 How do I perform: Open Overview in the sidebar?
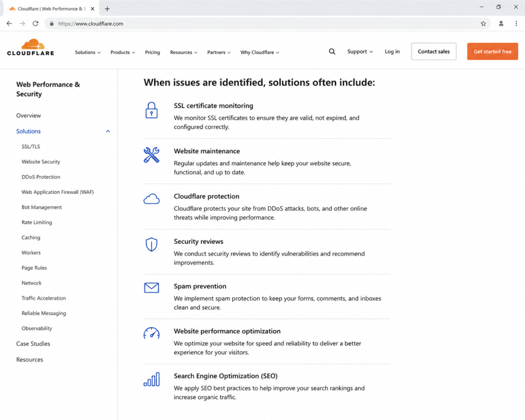click(x=29, y=115)
